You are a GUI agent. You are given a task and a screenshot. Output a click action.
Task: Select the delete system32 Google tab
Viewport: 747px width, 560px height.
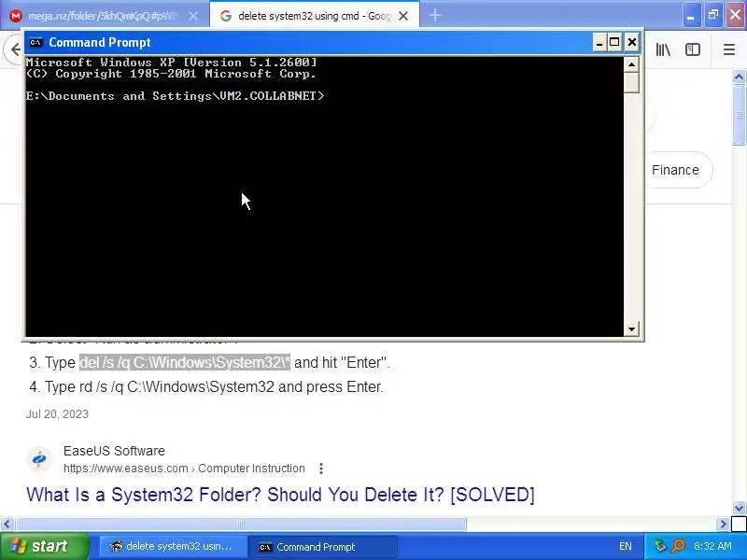(x=315, y=16)
